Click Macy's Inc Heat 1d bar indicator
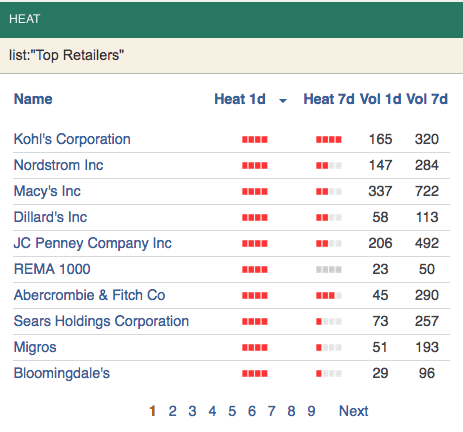 pyautogui.click(x=255, y=191)
